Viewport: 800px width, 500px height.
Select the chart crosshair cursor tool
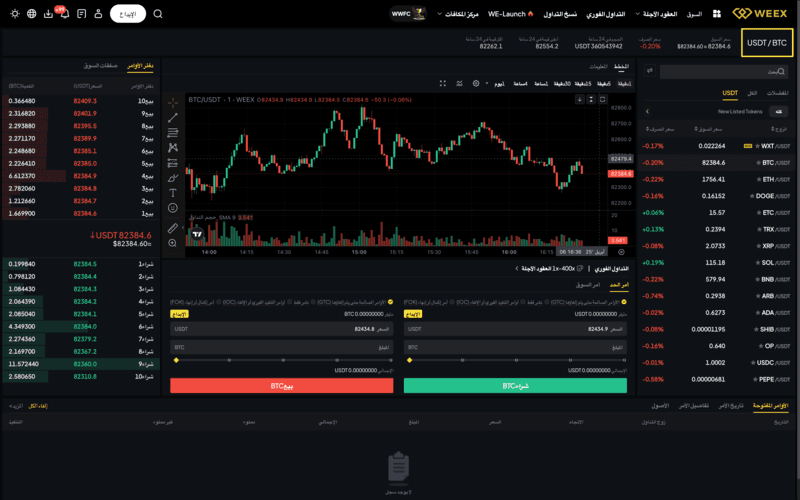(x=173, y=103)
